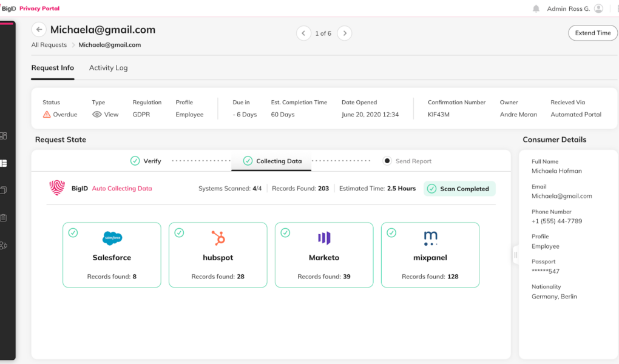Go to next request arrow
619x364 pixels.
345,33
